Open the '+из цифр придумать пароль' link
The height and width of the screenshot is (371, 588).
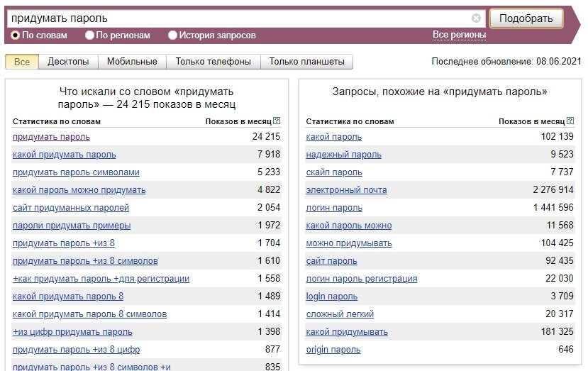coord(72,332)
